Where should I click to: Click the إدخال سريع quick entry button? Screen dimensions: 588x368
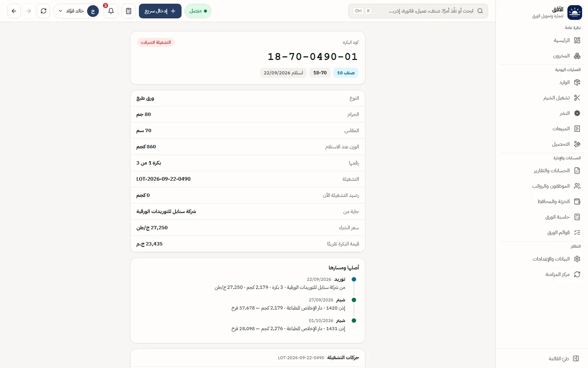coord(160,11)
